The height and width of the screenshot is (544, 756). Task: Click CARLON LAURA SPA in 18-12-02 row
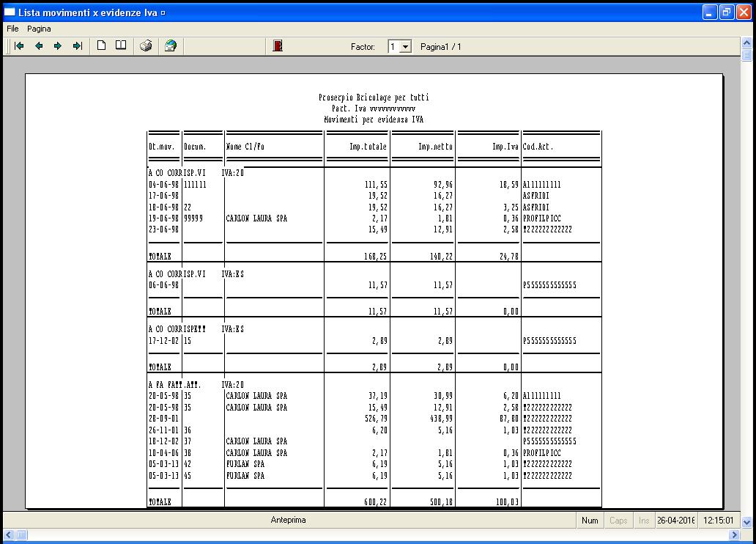point(256,441)
